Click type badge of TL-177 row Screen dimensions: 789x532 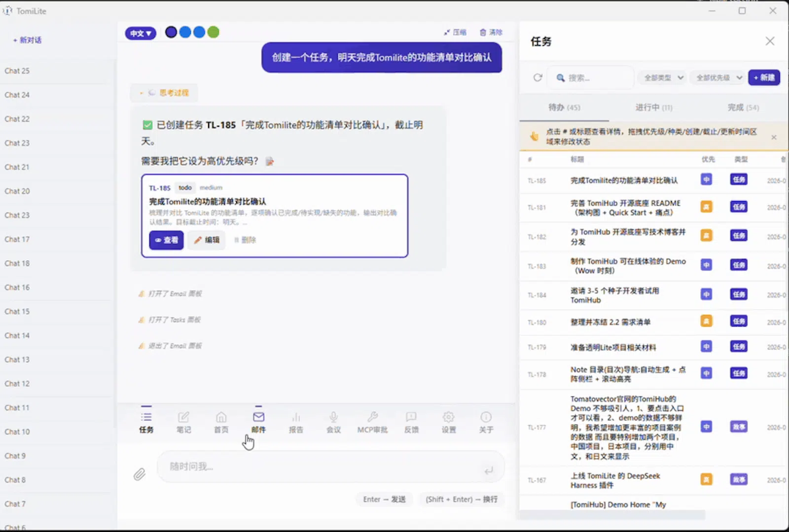coord(739,427)
